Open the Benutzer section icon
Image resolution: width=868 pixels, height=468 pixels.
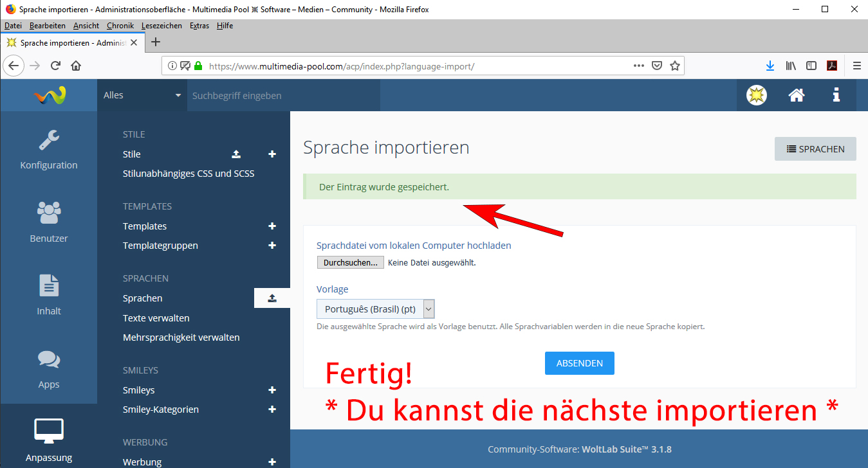49,213
